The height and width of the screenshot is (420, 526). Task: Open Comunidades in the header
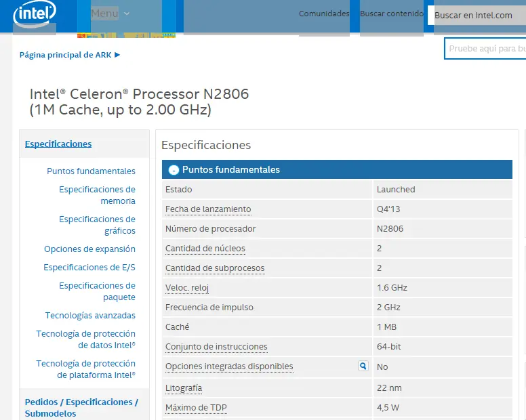coord(324,14)
